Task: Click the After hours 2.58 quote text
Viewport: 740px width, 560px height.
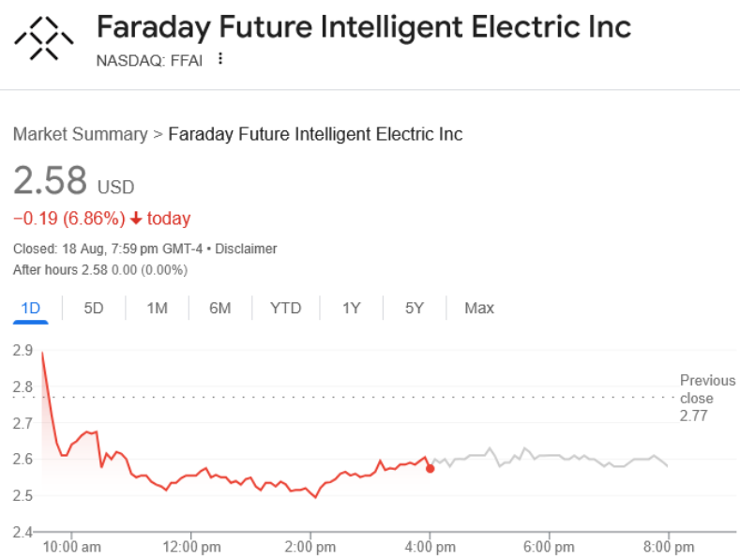Action: 99,270
